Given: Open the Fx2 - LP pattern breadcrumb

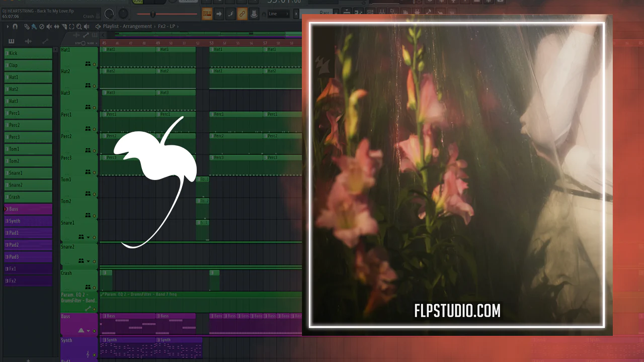Looking at the screenshot, I should pyautogui.click(x=168, y=26).
